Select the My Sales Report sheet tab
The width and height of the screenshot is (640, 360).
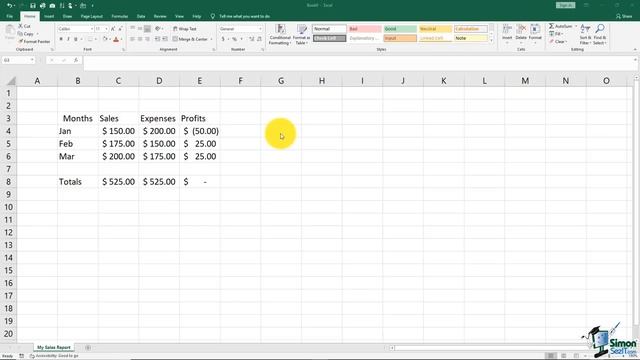[x=54, y=348]
